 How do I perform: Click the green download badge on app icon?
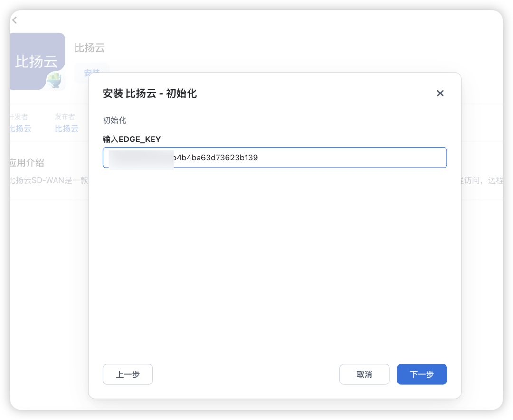54,80
